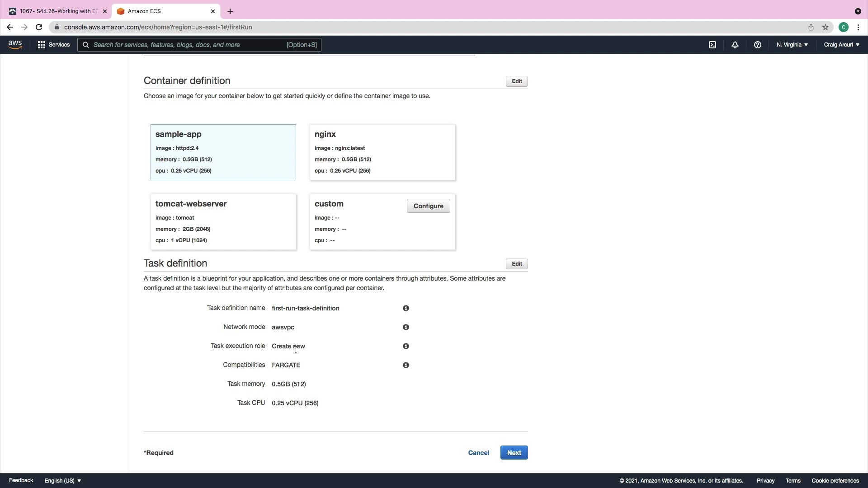Click the Next button

(514, 453)
